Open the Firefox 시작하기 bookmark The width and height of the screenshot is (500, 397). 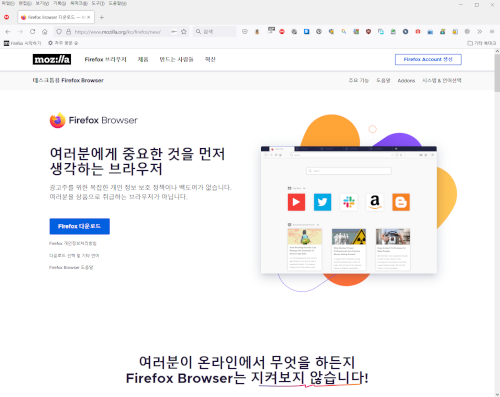click(x=22, y=43)
